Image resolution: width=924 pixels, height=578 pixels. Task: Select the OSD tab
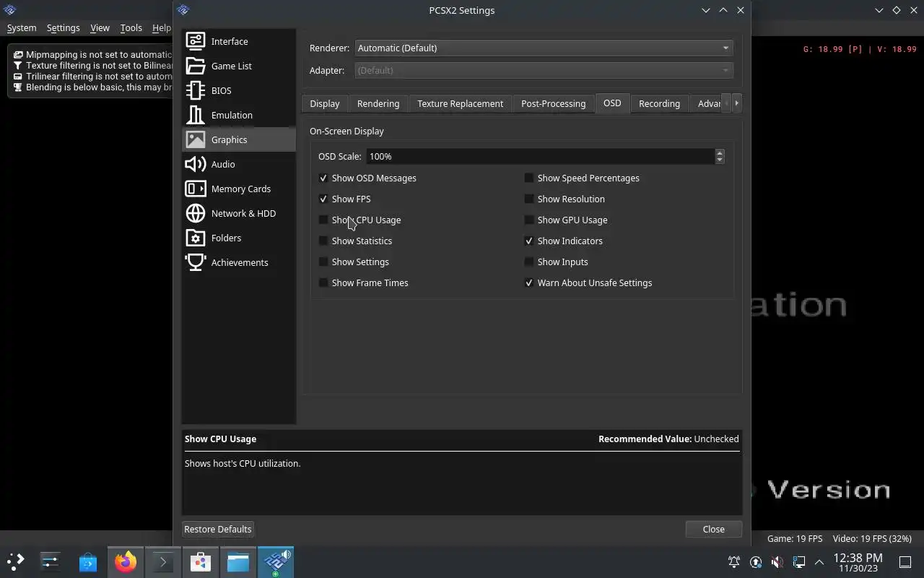point(612,103)
